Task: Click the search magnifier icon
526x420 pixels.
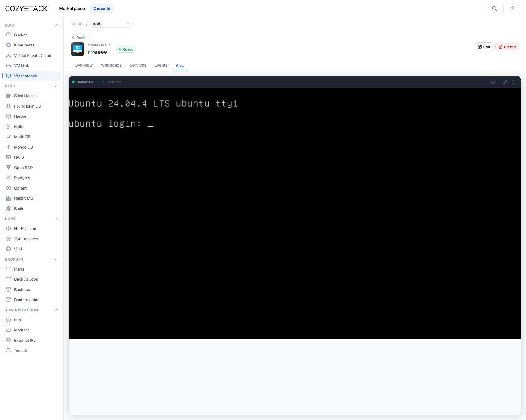Action: (495, 9)
